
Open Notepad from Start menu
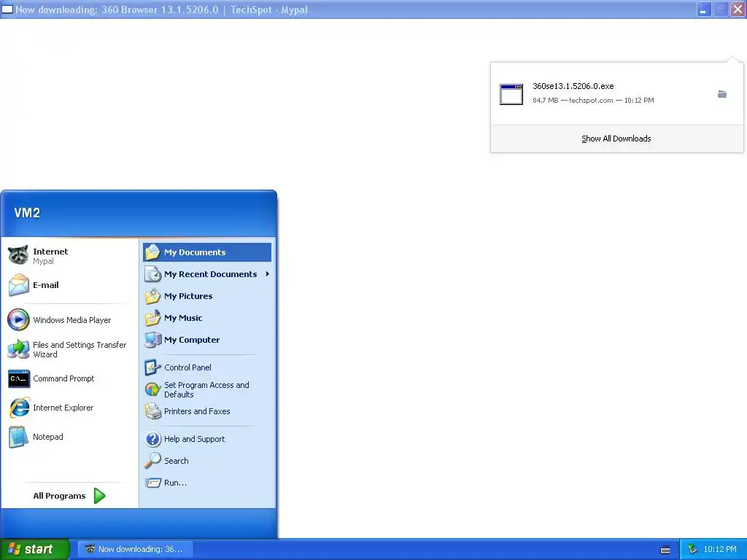tap(69, 437)
